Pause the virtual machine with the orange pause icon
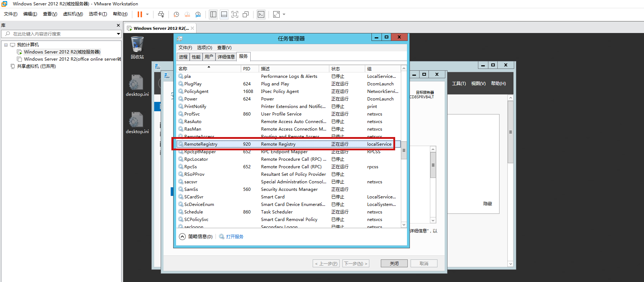This screenshot has width=644, height=282. tap(140, 14)
